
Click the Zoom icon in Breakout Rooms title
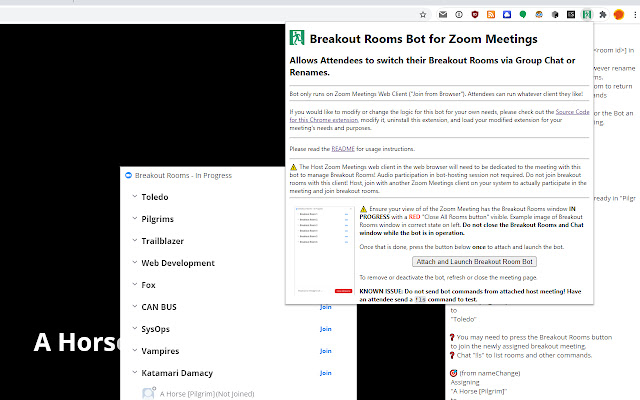tap(128, 176)
